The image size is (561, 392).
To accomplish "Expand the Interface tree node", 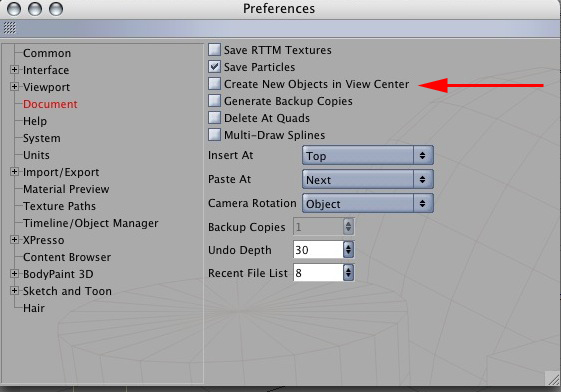I will (14, 70).
